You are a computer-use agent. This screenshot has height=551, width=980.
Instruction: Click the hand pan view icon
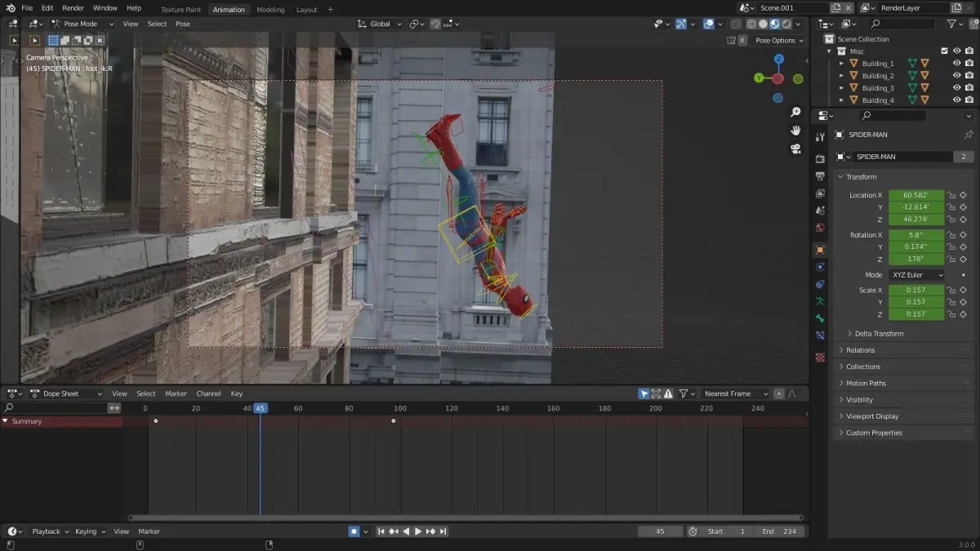pos(795,131)
